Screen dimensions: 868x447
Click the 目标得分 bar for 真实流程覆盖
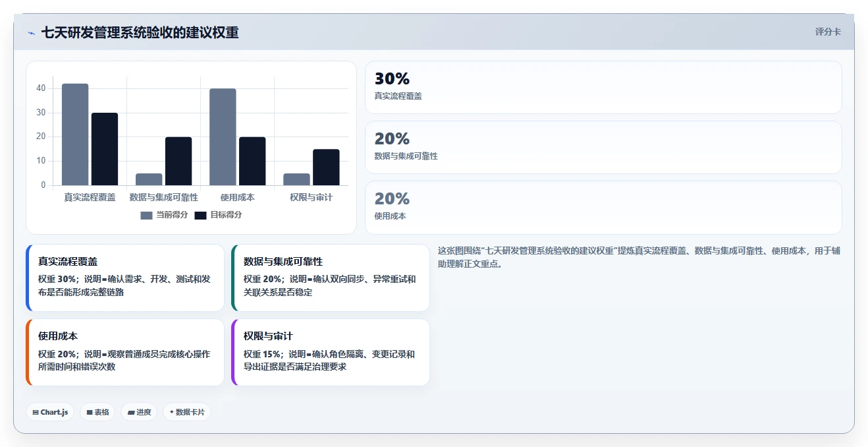pyautogui.click(x=105, y=149)
